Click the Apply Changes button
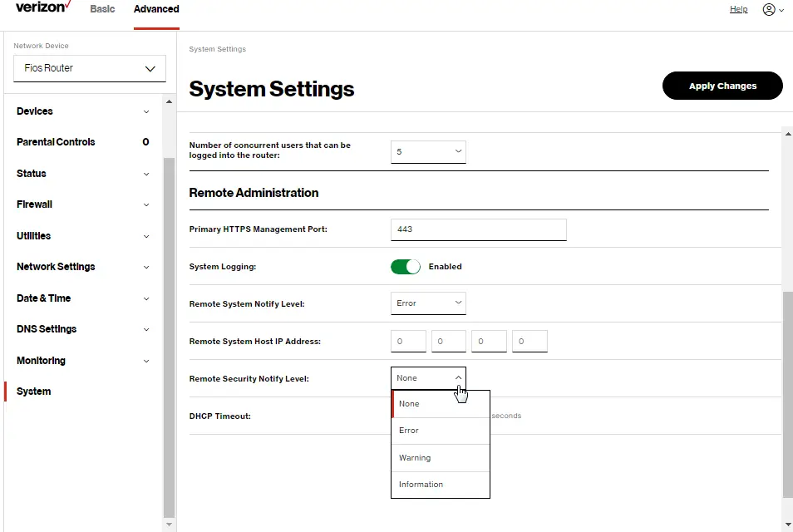Viewport: 793px width, 532px height. point(722,86)
